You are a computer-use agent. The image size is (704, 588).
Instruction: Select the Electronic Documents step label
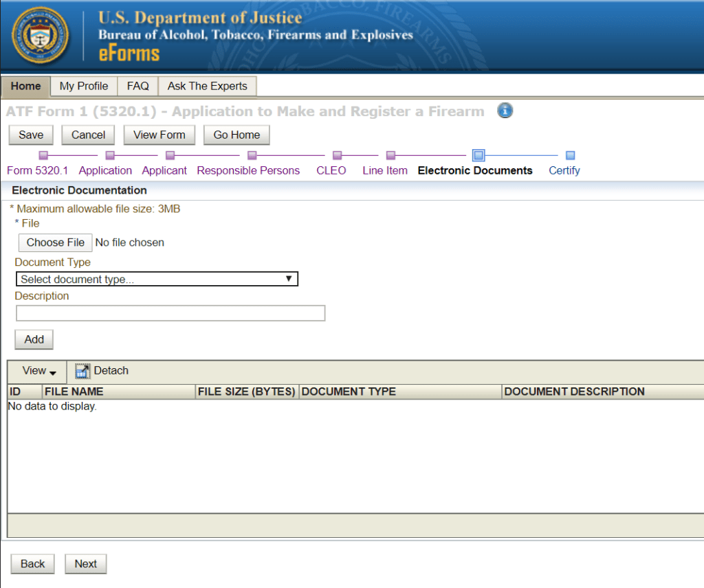475,170
